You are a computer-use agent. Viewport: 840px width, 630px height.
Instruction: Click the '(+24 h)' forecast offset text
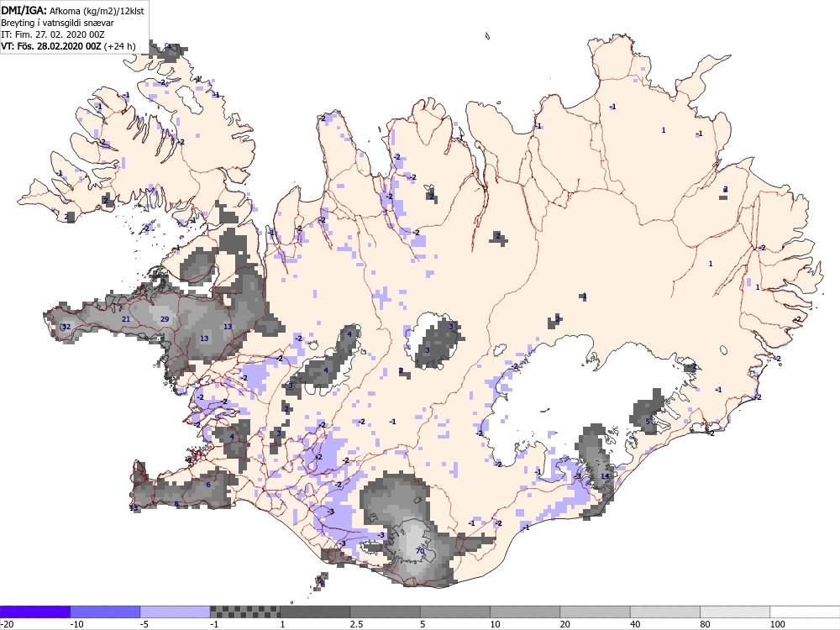[x=119, y=46]
